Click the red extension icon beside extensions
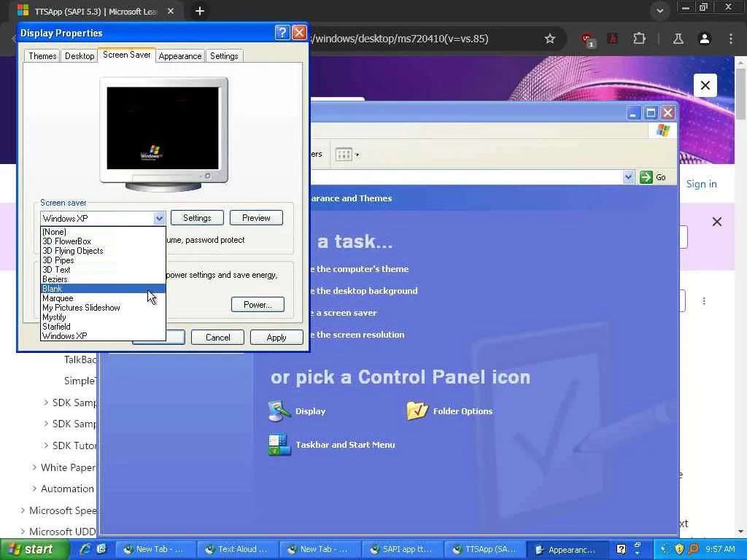This screenshot has width=747, height=560. pyautogui.click(x=613, y=39)
